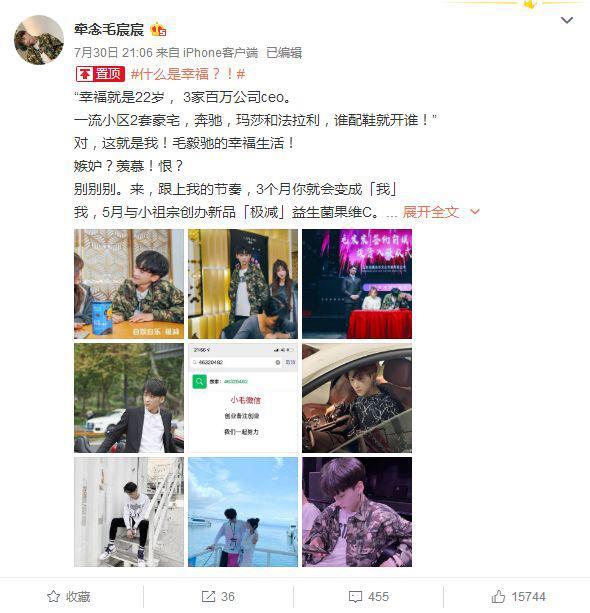The width and height of the screenshot is (590, 613).
Task: Open the WeChat search screenshot thumbnail
Action: point(243,398)
